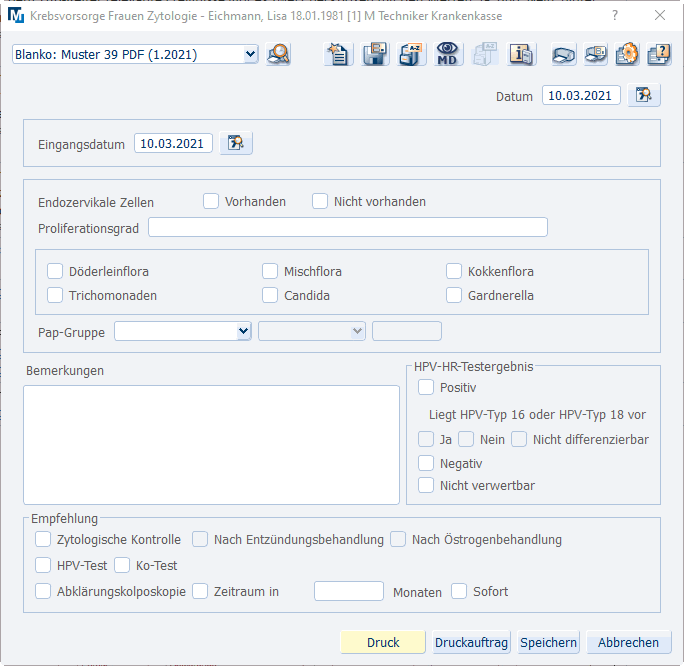Open help via the question mark documents icon
This screenshot has width=684, height=666.
click(x=658, y=55)
